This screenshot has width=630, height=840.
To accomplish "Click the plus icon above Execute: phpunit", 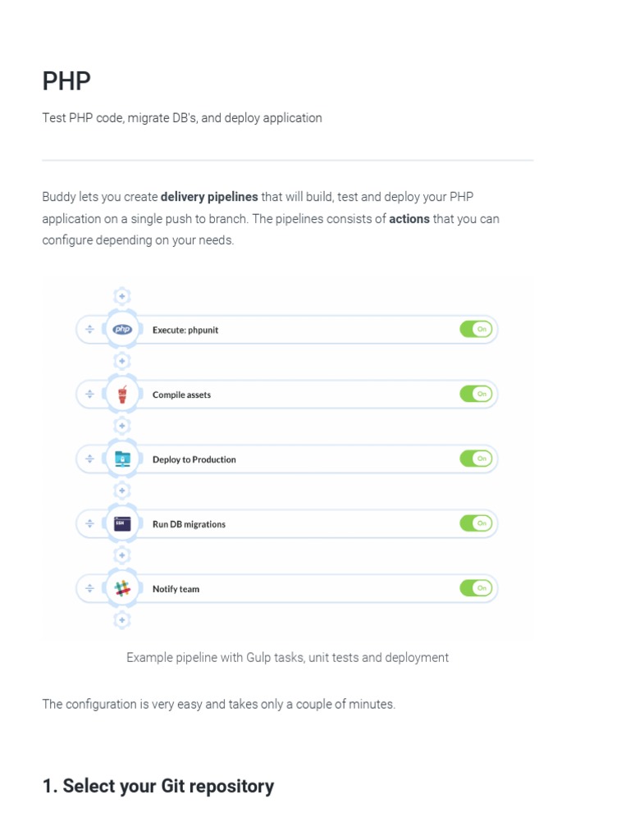I will coord(121,296).
